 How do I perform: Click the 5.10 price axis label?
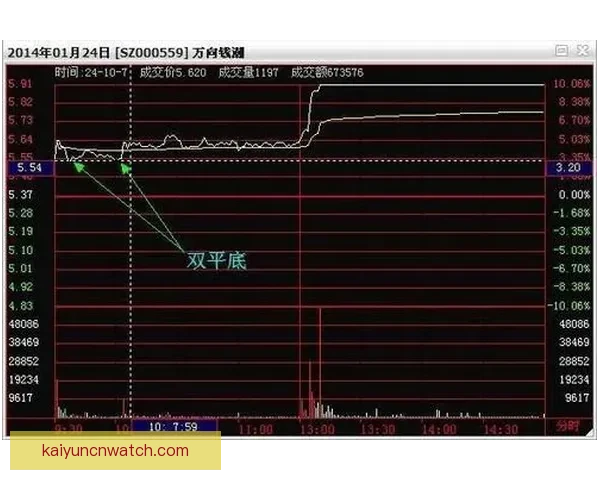pos(21,250)
